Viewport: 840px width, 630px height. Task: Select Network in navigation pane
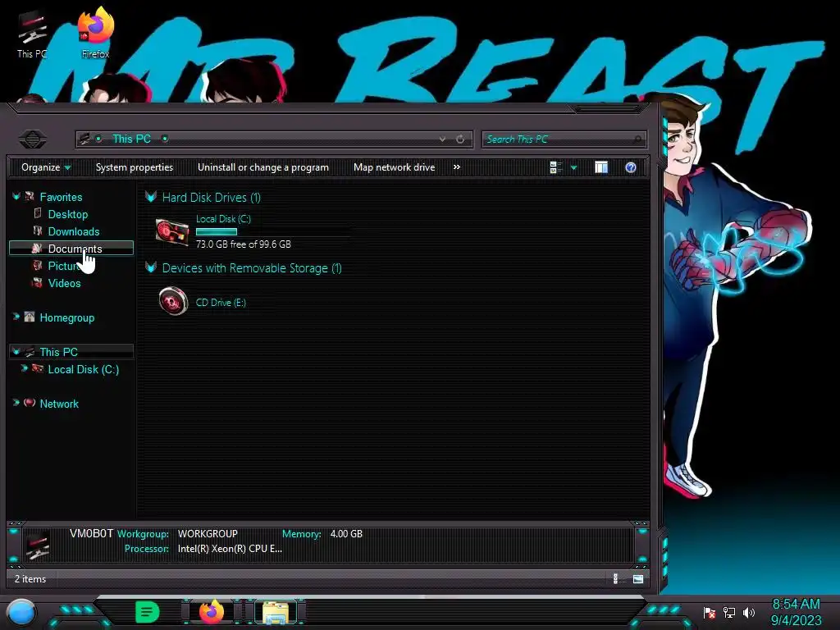pos(59,404)
